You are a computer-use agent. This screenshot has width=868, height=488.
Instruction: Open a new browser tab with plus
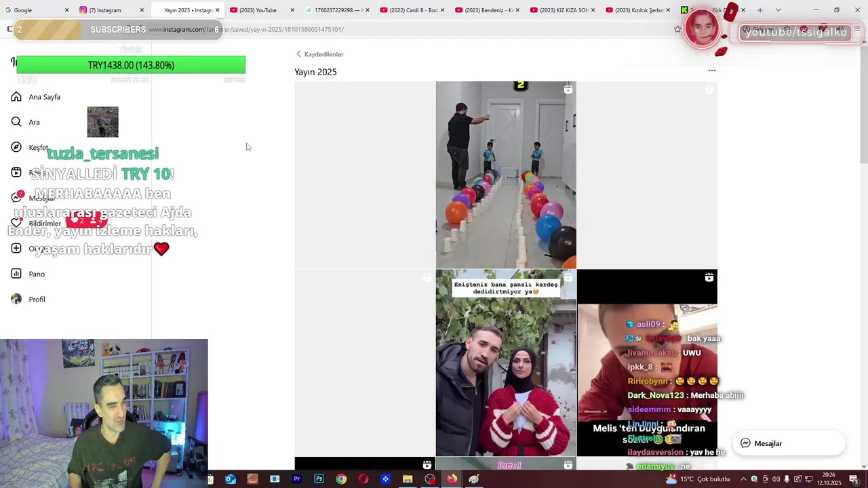(760, 10)
